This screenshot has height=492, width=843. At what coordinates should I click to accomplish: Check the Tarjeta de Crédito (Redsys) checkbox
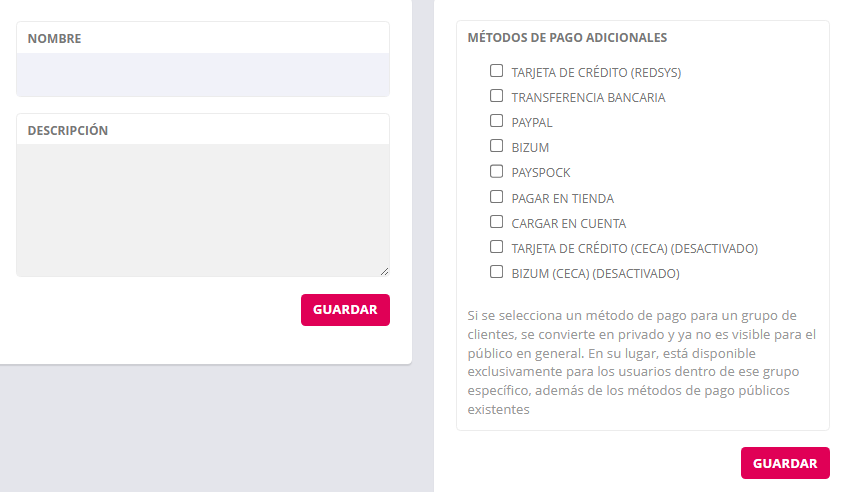(x=496, y=71)
